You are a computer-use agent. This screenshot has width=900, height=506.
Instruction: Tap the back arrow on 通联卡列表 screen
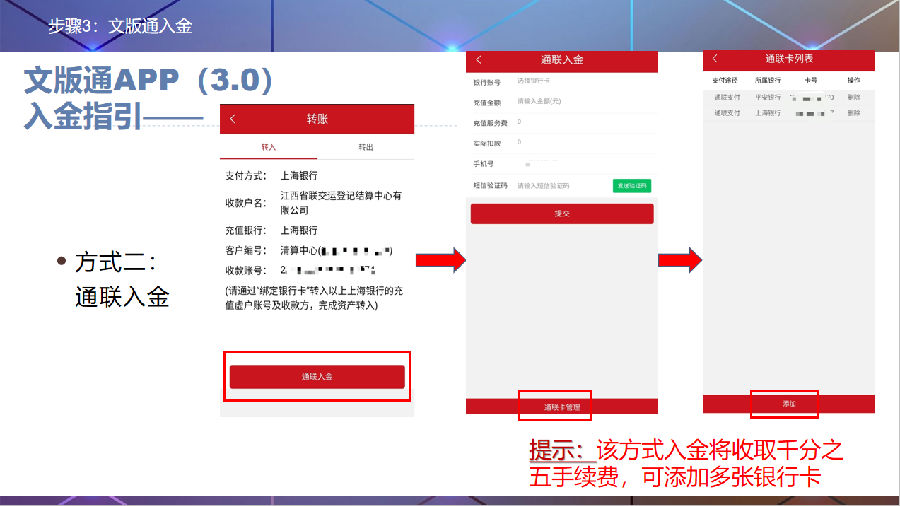click(x=715, y=58)
